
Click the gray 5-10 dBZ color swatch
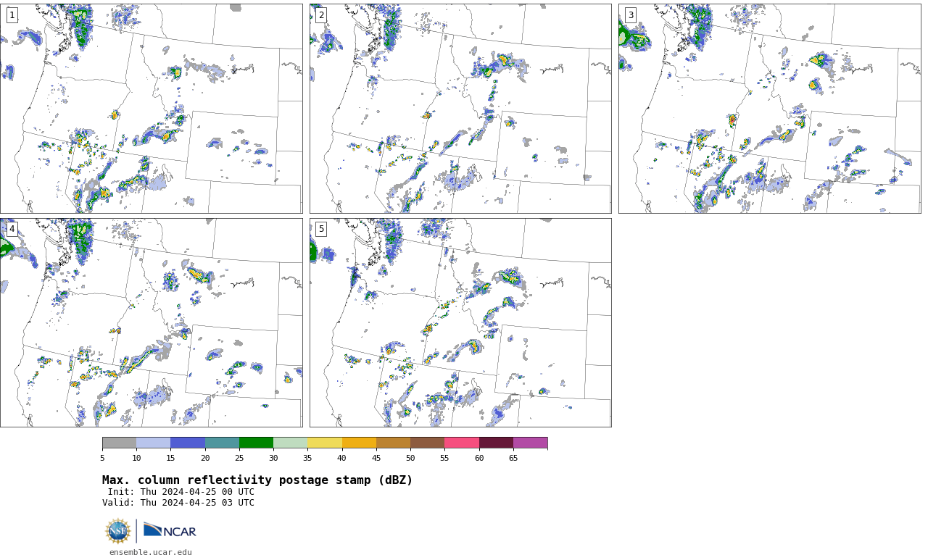pos(119,443)
